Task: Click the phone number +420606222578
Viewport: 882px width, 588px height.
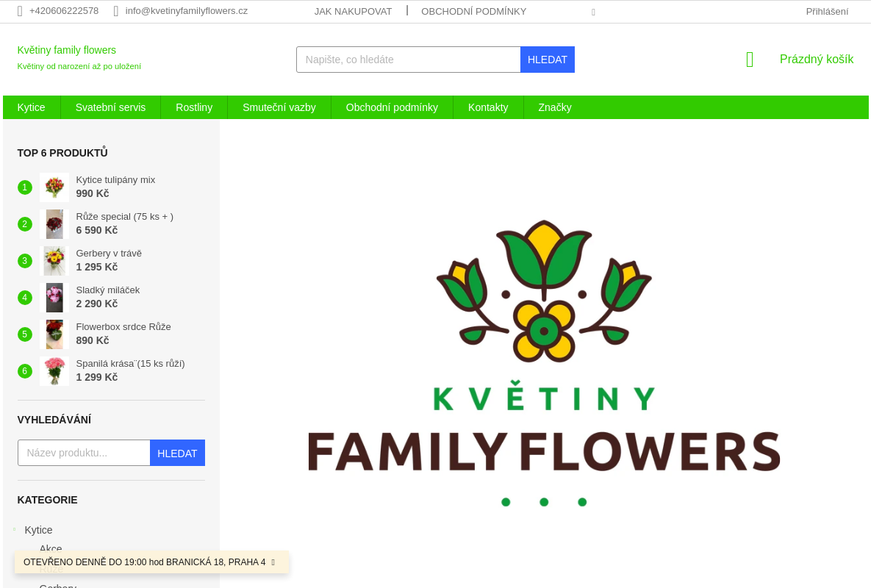Action: pos(64,11)
